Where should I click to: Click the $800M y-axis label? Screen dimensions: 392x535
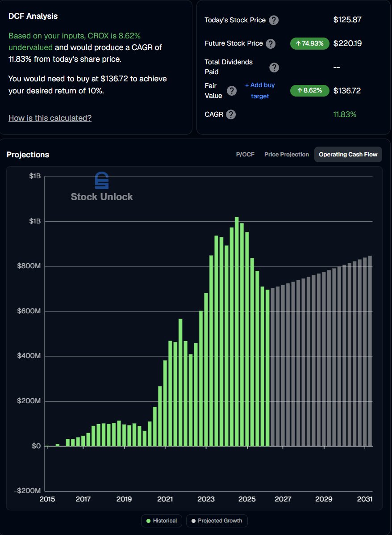(x=29, y=266)
